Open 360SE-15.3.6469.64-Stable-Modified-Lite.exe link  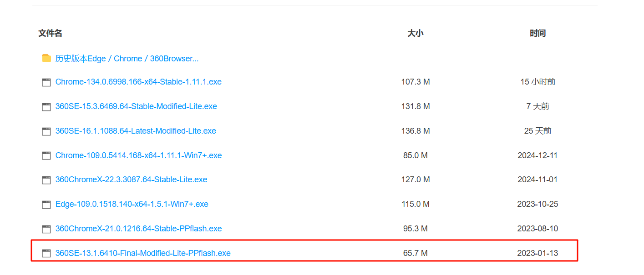[x=136, y=106]
